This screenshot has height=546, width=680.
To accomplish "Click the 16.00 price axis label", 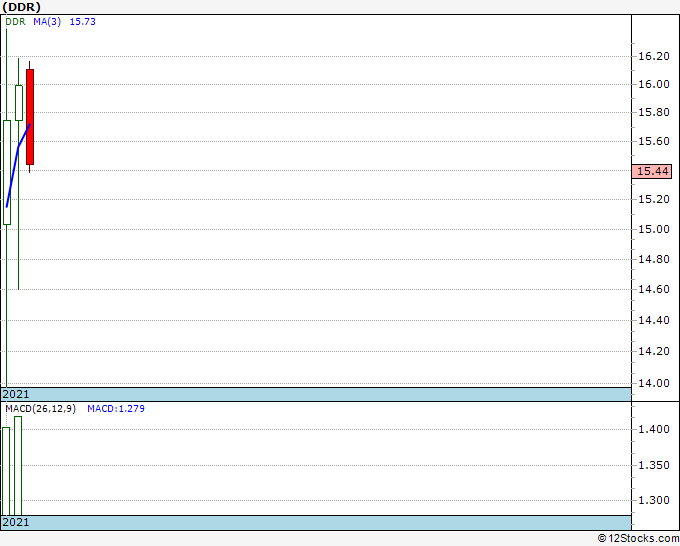I will tap(654, 84).
